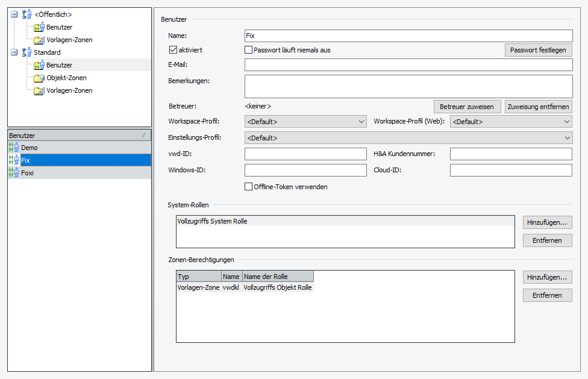The width and height of the screenshot is (588, 379).
Task: Check Offline-Token verwenden option
Action: (x=248, y=187)
